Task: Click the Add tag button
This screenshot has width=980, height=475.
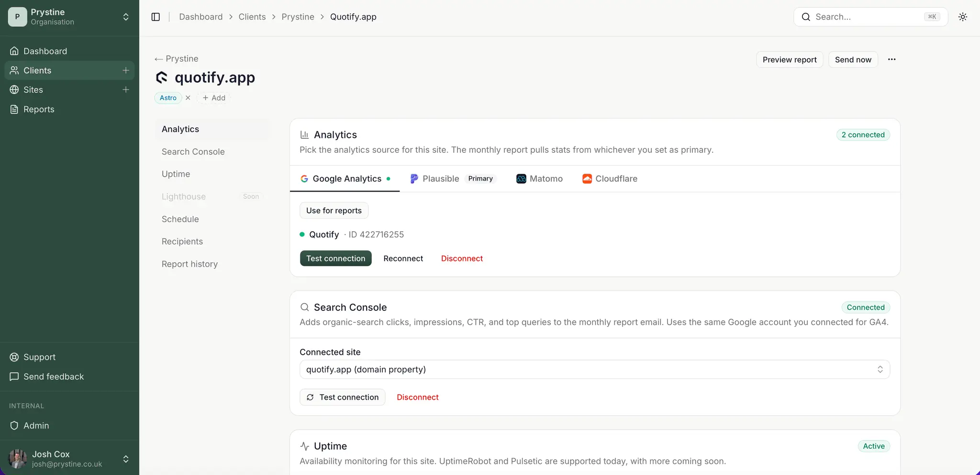Action: 214,98
